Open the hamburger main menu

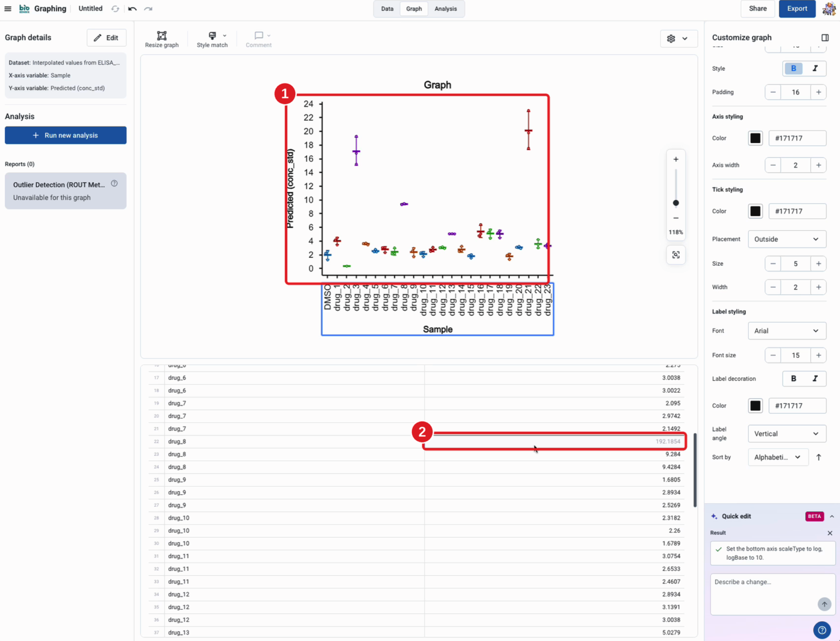coord(8,9)
